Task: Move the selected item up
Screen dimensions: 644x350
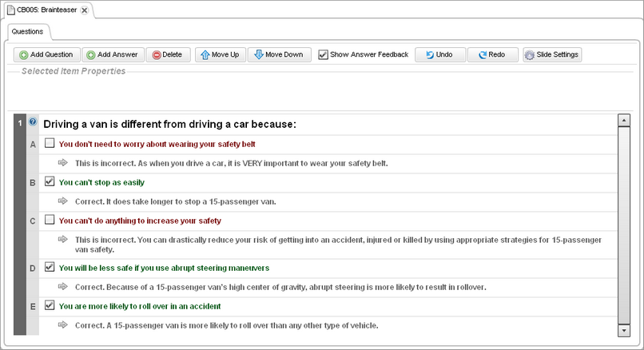Action: pyautogui.click(x=220, y=54)
